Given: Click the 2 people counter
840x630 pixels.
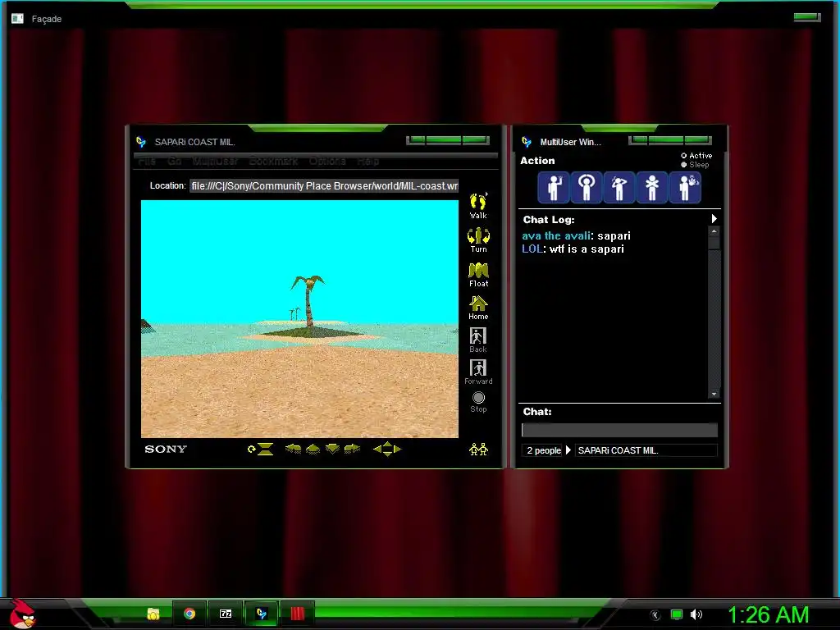Looking at the screenshot, I should (x=543, y=450).
